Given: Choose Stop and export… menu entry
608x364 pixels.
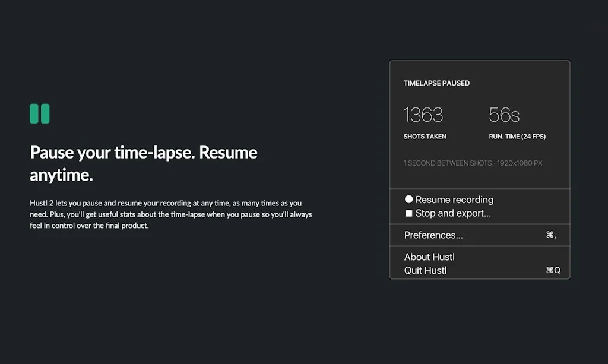Looking at the screenshot, I should [x=452, y=213].
